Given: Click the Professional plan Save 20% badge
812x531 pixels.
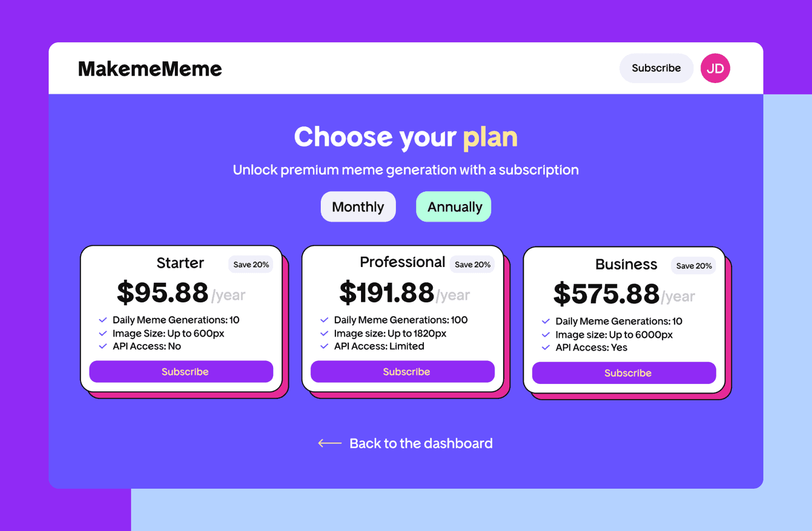Looking at the screenshot, I should [472, 265].
